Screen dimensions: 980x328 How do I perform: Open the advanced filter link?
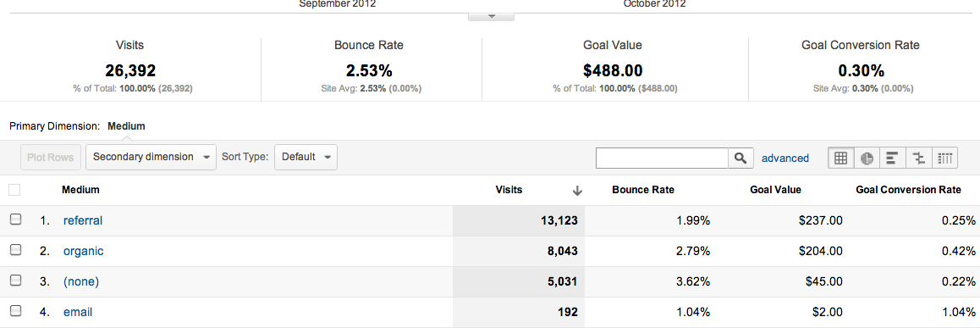(785, 158)
